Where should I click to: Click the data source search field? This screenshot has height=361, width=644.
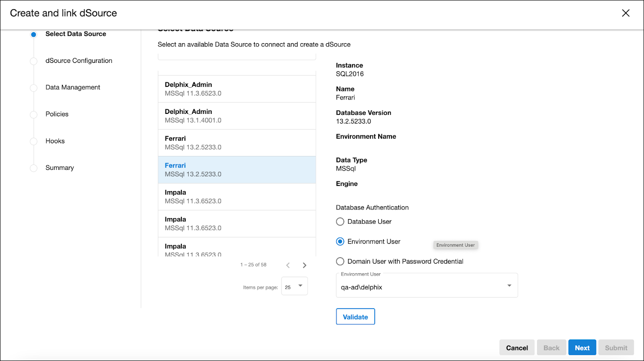pos(236,56)
